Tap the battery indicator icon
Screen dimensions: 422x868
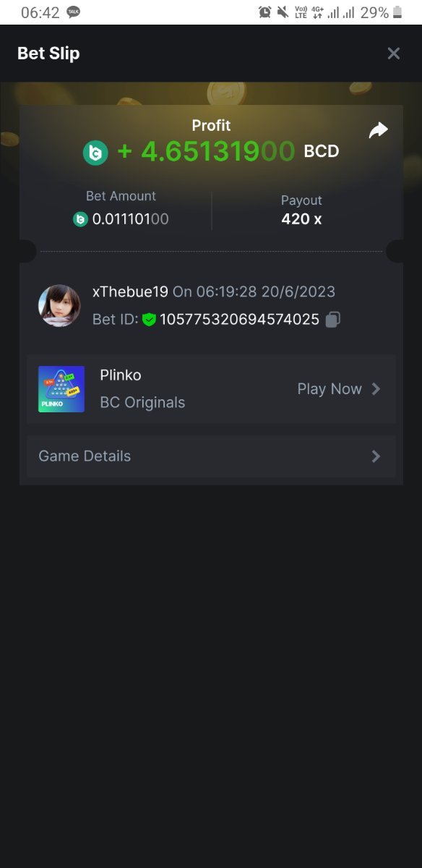(397, 12)
